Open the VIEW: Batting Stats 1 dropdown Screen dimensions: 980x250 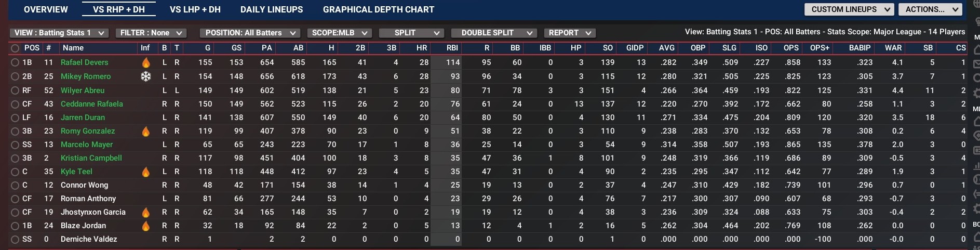tap(59, 33)
